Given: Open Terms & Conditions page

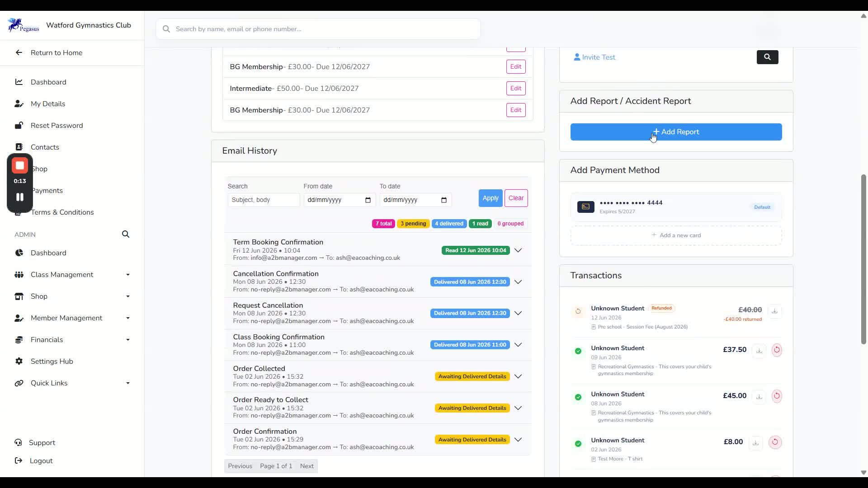Looking at the screenshot, I should click(x=62, y=212).
